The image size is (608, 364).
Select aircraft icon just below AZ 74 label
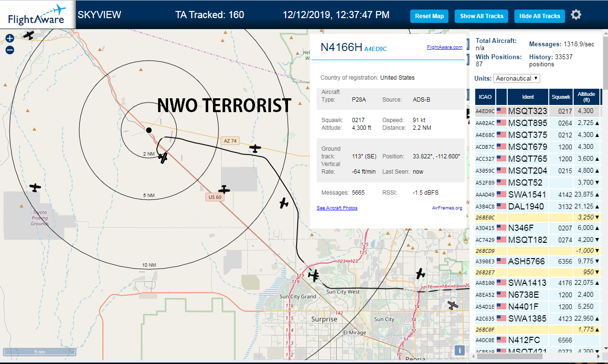click(256, 149)
